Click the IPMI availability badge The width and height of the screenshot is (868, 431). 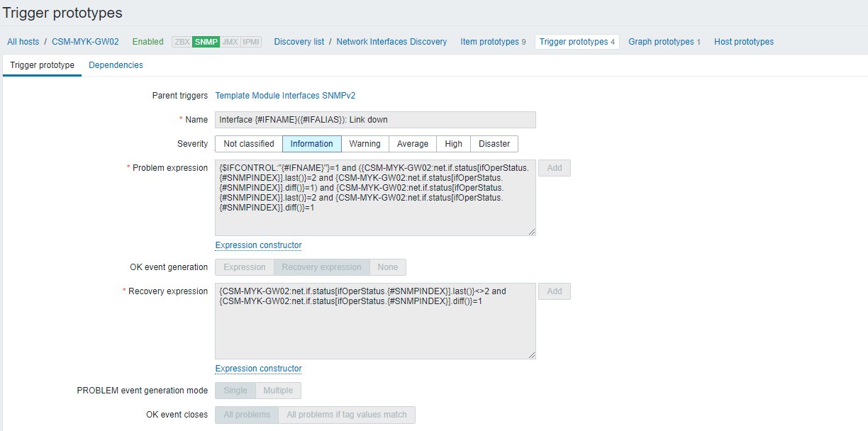click(250, 42)
